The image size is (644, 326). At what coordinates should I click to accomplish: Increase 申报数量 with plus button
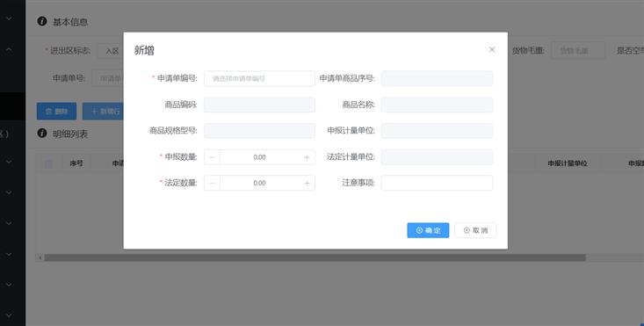tap(307, 157)
